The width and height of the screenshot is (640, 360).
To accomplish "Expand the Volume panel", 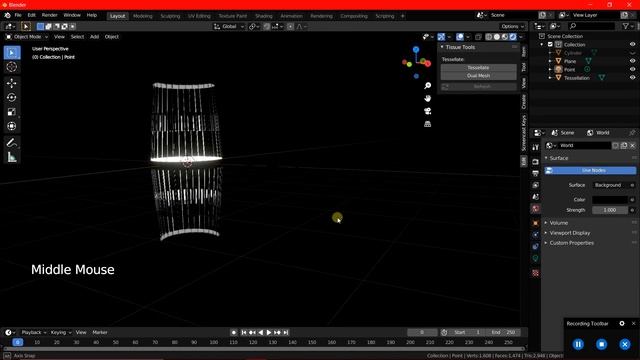I will tap(559, 223).
